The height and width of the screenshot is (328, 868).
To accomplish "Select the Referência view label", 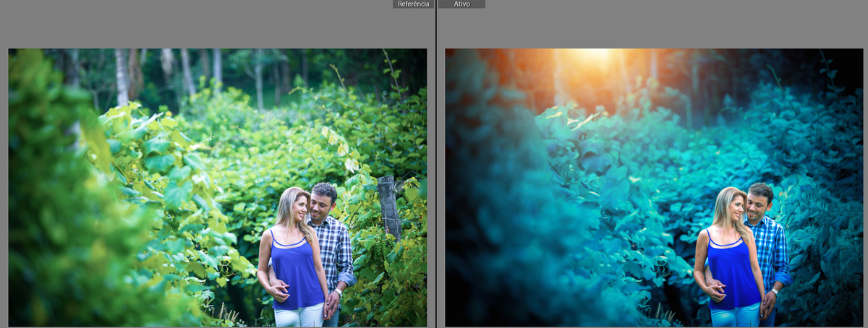I will pos(413,4).
